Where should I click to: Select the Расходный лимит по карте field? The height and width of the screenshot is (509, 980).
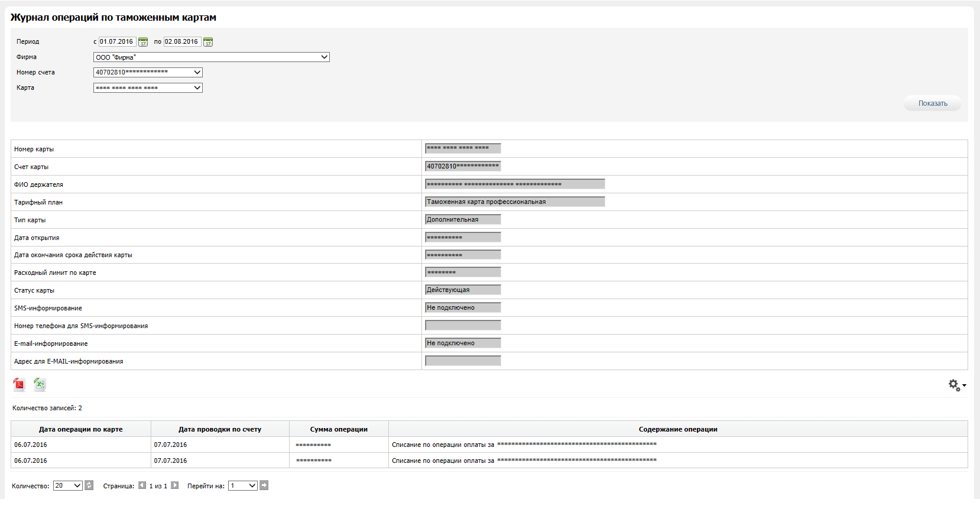(463, 272)
